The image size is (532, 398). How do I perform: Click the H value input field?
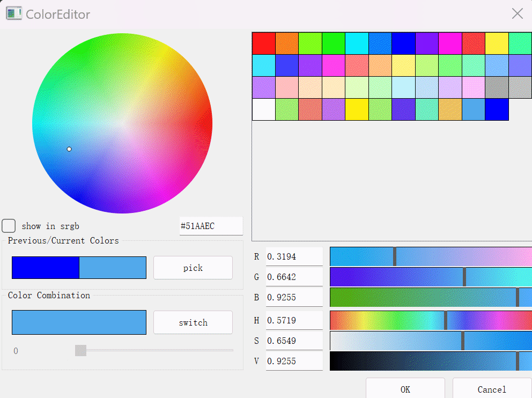click(x=294, y=321)
